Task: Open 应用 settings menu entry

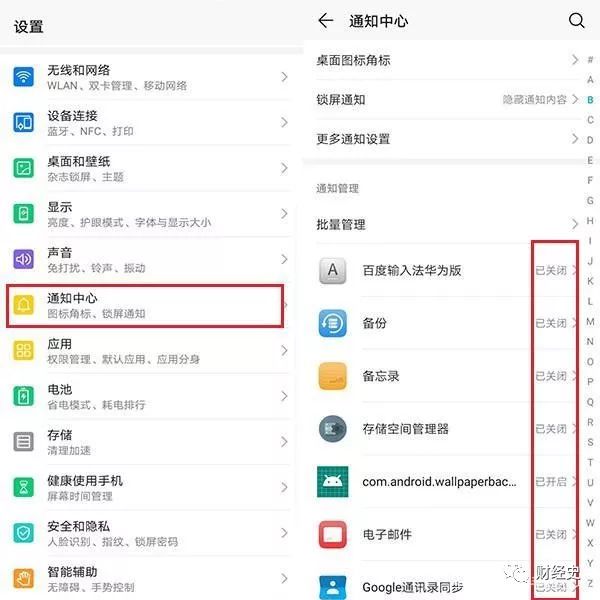Action: coord(149,351)
